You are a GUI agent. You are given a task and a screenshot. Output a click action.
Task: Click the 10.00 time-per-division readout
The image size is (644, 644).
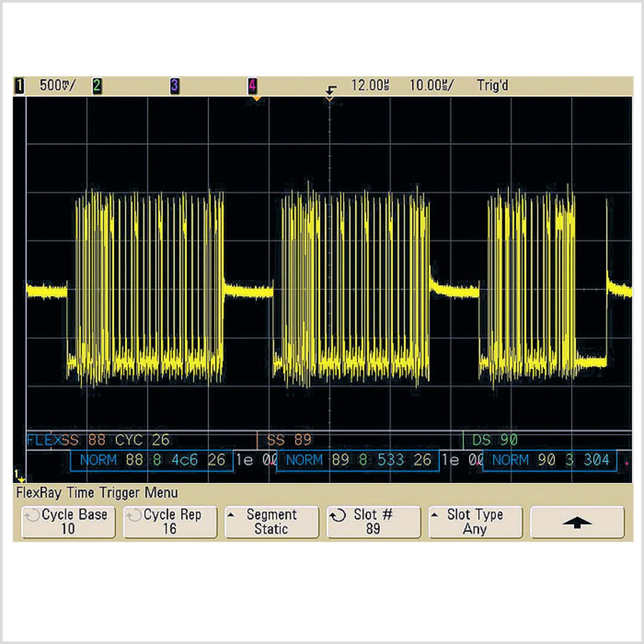(x=431, y=86)
